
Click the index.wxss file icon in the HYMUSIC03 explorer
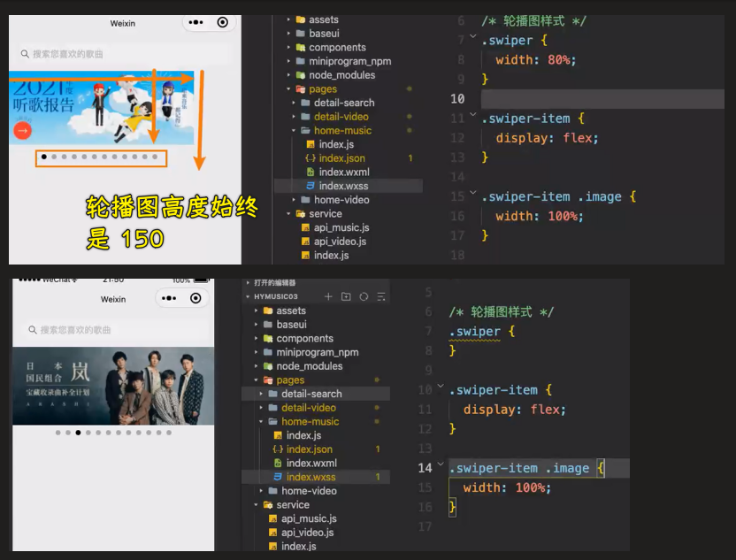[x=278, y=477]
